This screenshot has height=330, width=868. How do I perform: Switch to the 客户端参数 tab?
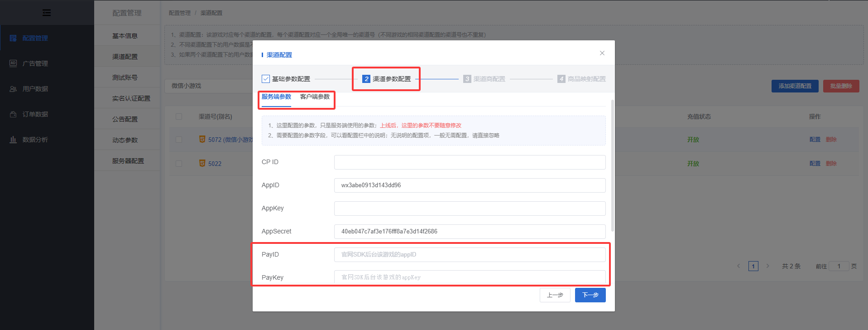315,97
